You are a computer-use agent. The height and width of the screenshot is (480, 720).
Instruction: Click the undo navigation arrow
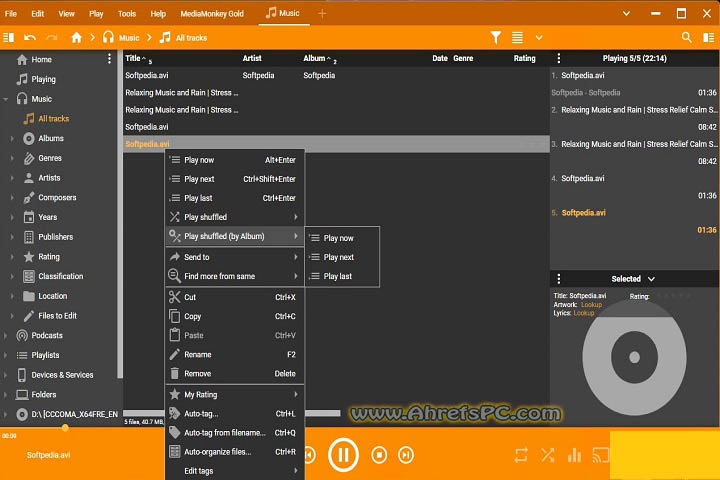click(x=30, y=38)
